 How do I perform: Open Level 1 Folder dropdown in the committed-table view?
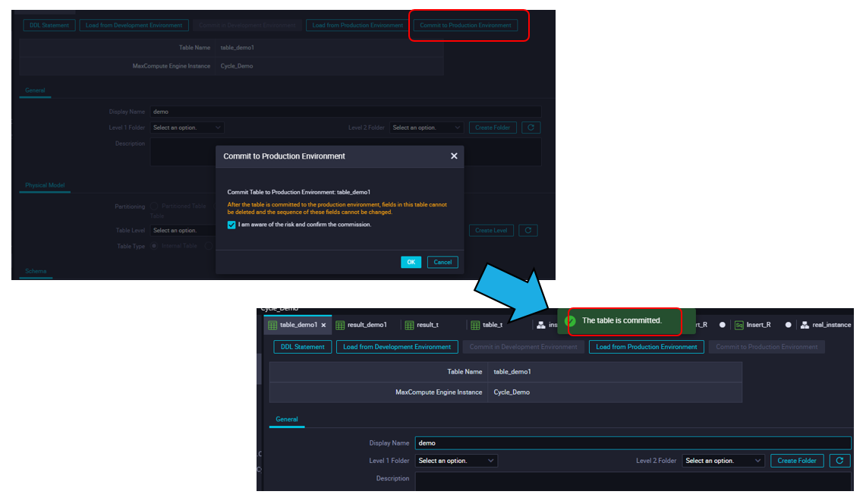tap(456, 461)
